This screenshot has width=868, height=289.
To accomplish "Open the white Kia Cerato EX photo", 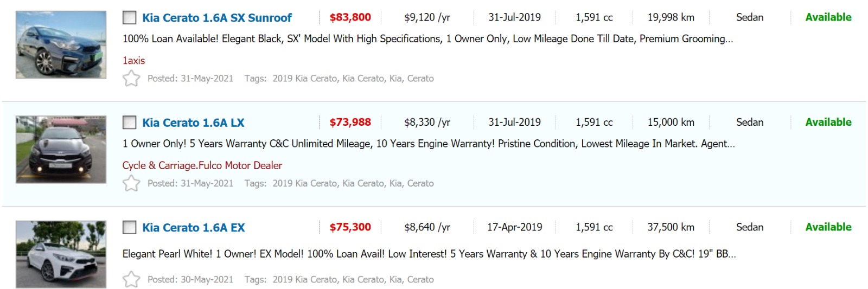I will (61, 254).
